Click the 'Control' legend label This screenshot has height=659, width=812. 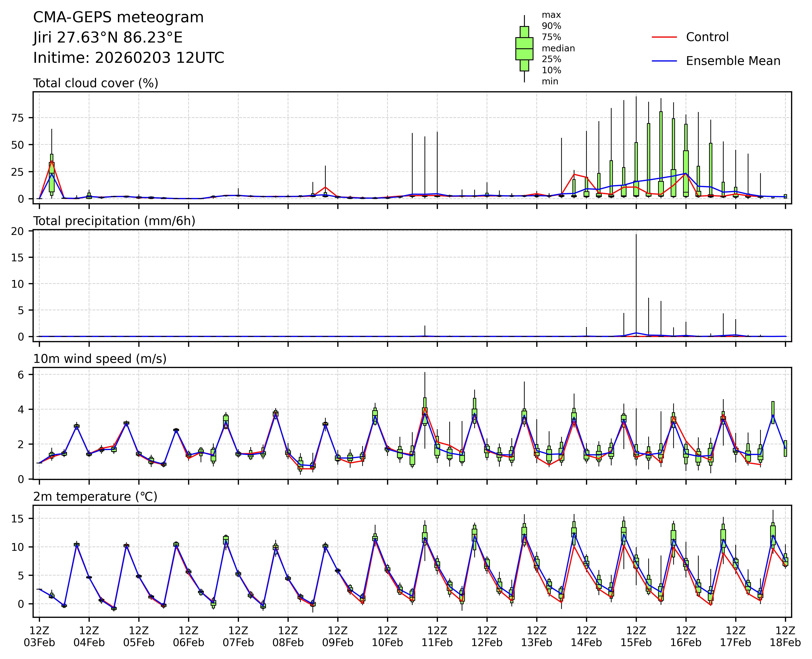point(707,37)
